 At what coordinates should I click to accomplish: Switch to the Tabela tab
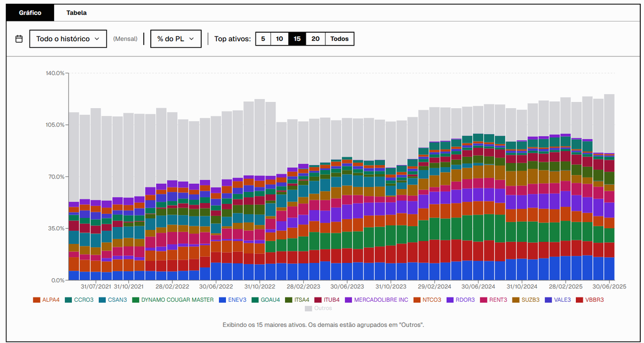click(x=76, y=13)
